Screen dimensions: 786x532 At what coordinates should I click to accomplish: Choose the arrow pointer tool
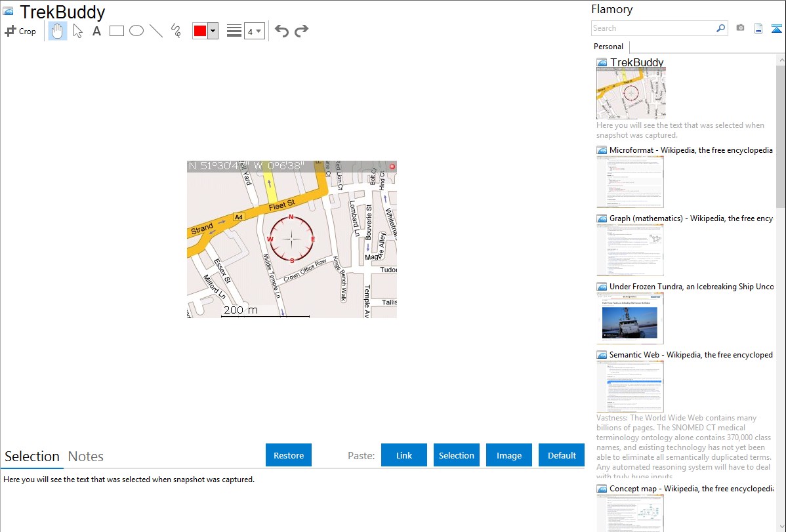[x=77, y=31]
